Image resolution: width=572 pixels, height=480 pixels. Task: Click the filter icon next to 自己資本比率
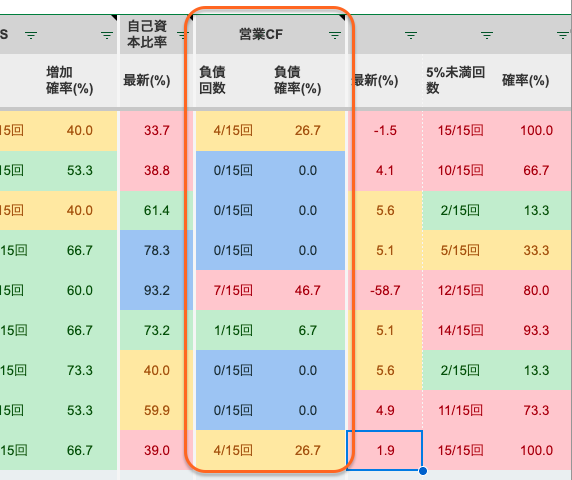tap(182, 35)
